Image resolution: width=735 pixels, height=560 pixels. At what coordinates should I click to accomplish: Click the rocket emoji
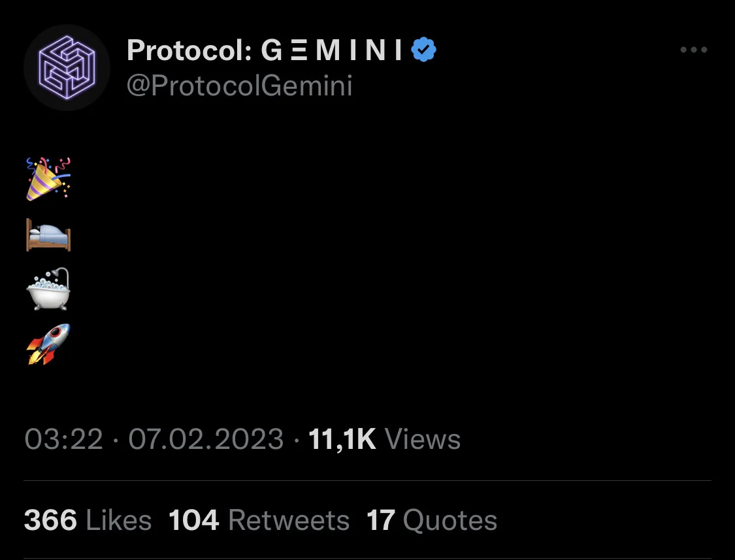pos(48,344)
